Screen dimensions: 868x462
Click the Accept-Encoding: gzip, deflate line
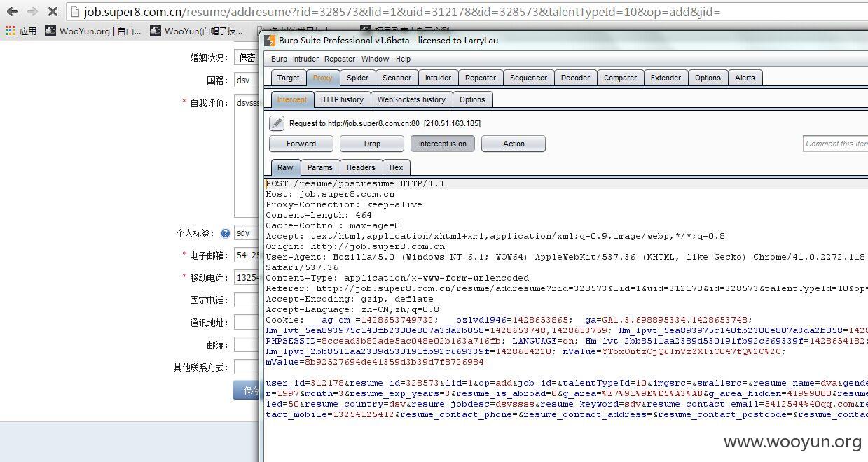point(350,299)
